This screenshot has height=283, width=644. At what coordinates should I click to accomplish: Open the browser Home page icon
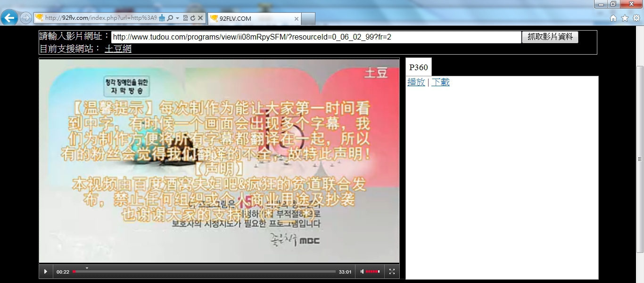tap(613, 18)
